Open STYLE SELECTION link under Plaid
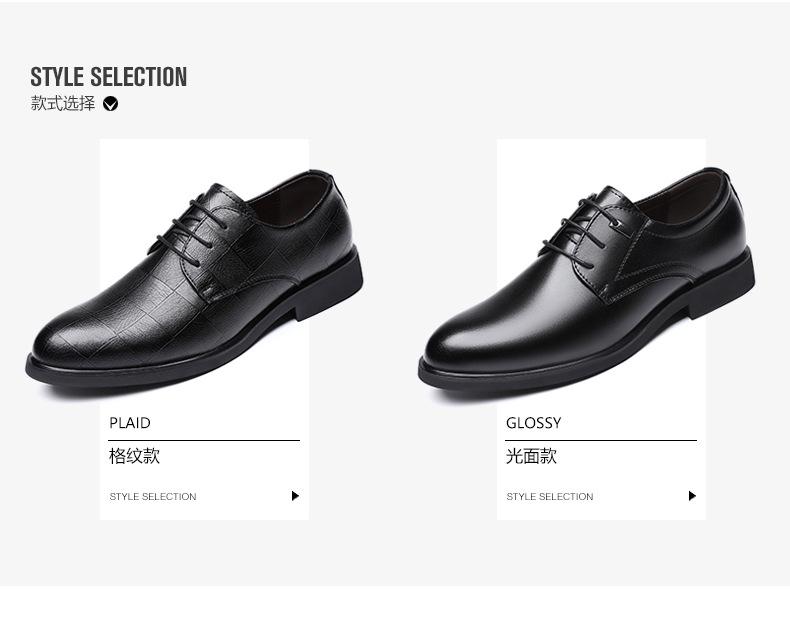 point(153,497)
